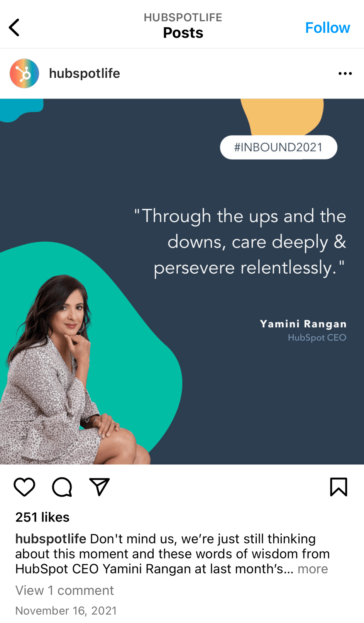The height and width of the screenshot is (623, 364).
Task: Tap the HUBSPOTLIFE header label
Action: (x=183, y=17)
